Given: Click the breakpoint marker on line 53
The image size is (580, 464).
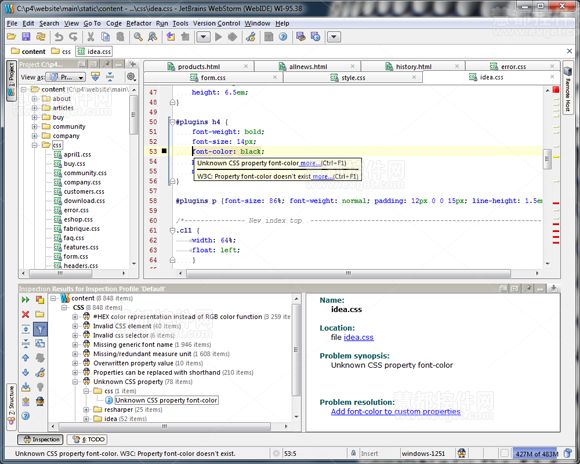Looking at the screenshot, I should pyautogui.click(x=164, y=151).
